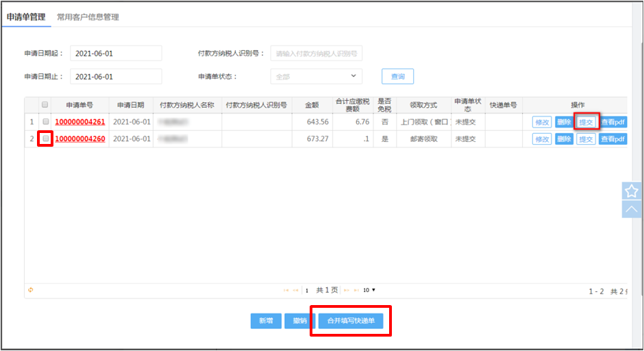Viewport: 644px width, 351px height.
Task: Go to the last page pagination icon
Action: pyautogui.click(x=356, y=291)
